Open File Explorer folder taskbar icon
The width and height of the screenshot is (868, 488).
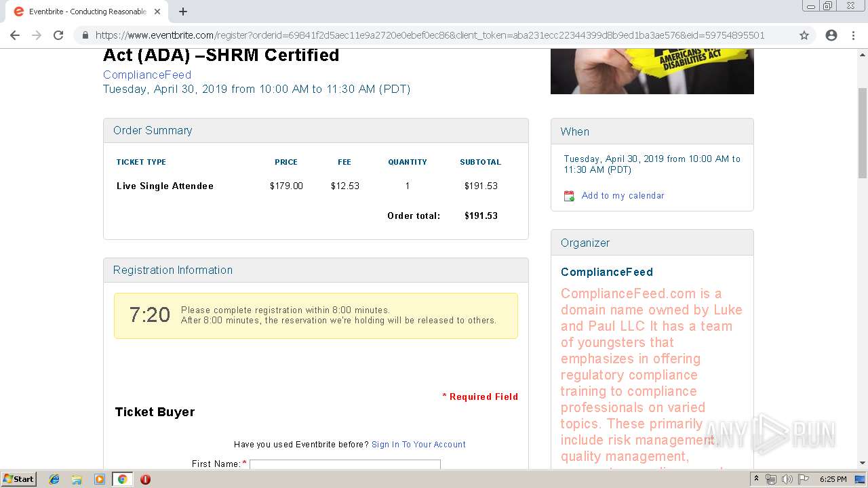pos(77,479)
